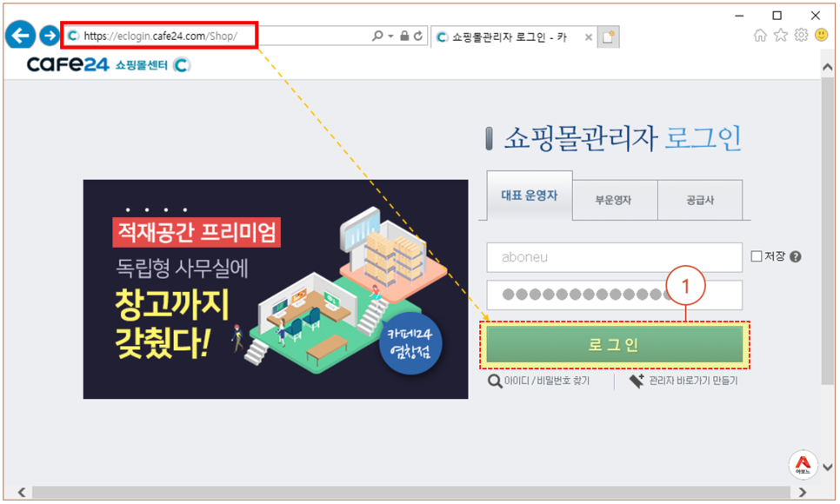Click the horizontal scrollbar thumb

click(411, 492)
